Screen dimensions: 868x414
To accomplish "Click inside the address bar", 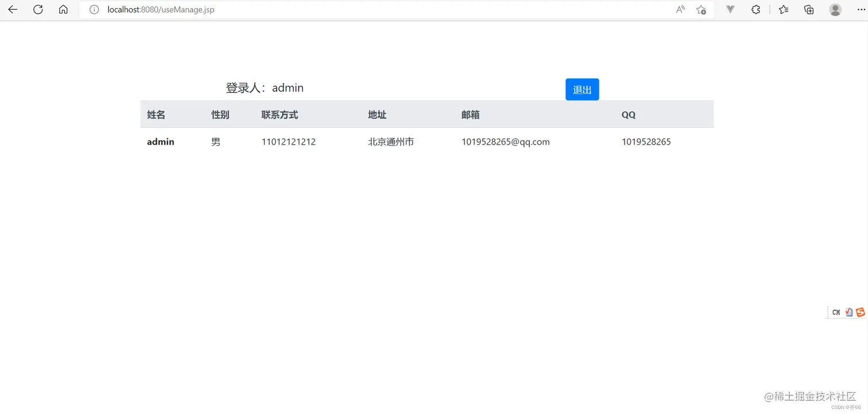I will [x=344, y=9].
